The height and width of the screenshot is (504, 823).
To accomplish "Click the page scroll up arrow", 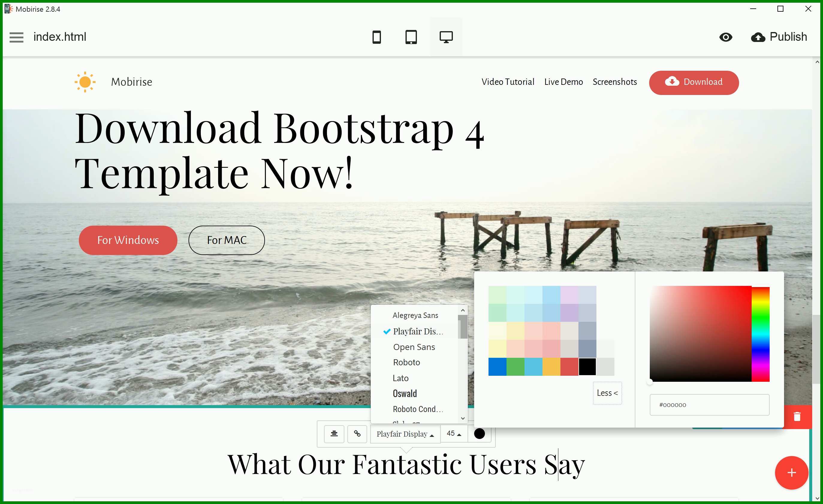I will click(x=817, y=62).
